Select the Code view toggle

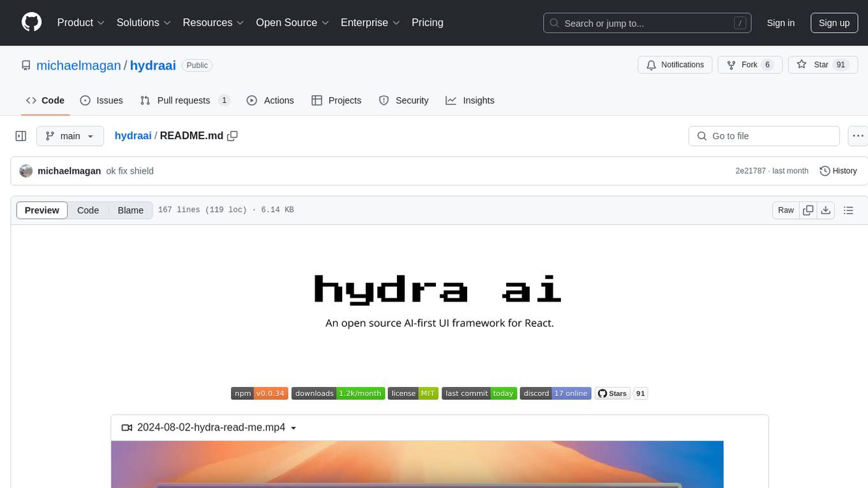click(x=88, y=210)
